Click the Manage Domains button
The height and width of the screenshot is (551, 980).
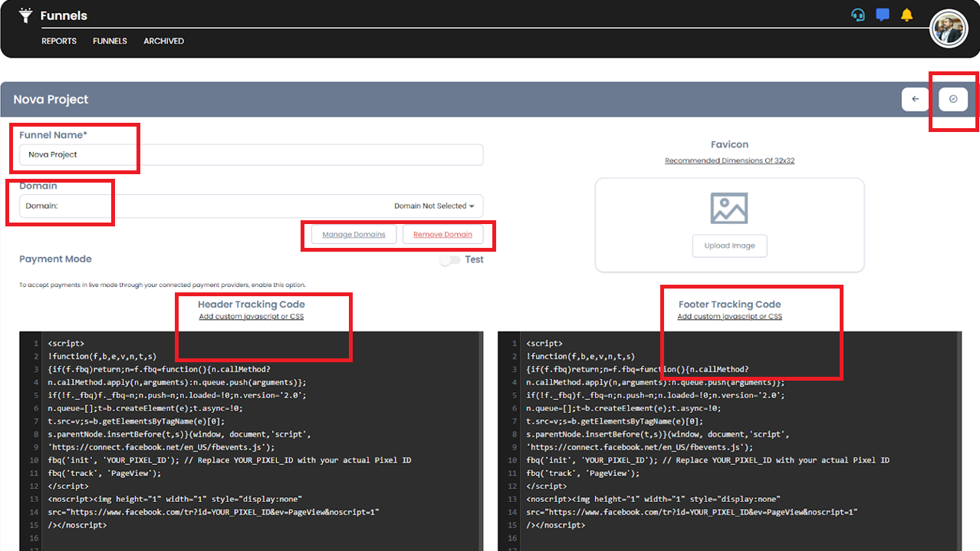click(354, 235)
